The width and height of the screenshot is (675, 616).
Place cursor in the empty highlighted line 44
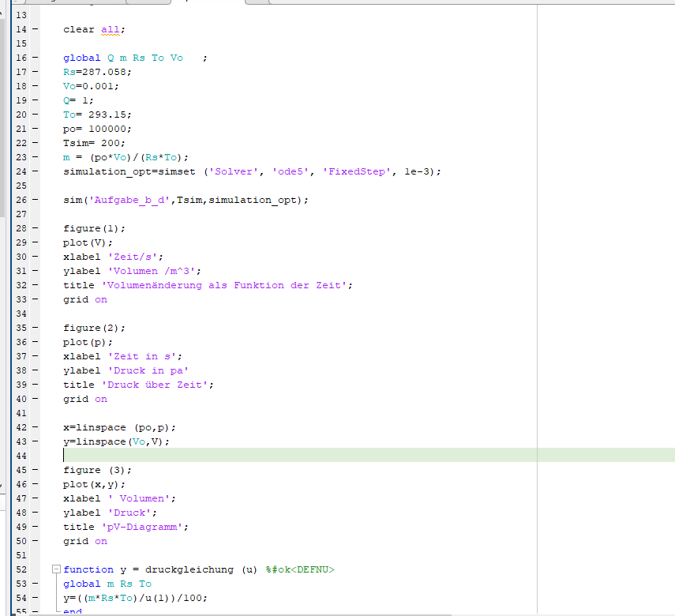click(237, 456)
